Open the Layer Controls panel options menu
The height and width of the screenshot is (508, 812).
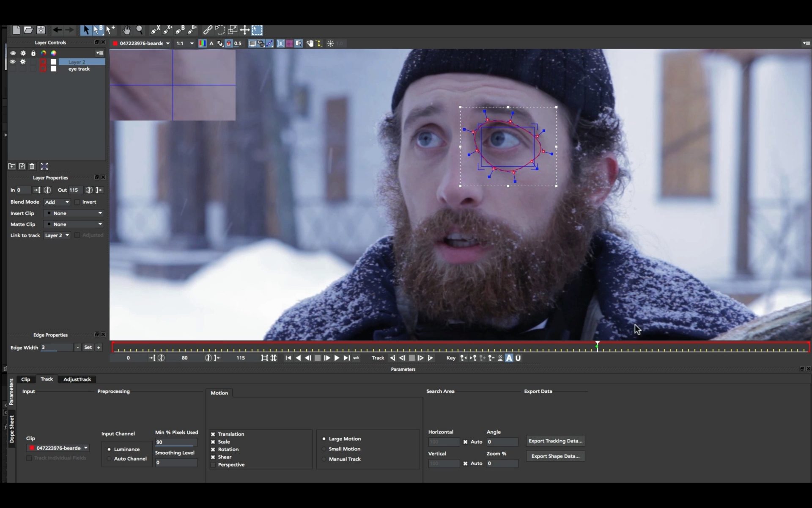pyautogui.click(x=100, y=53)
